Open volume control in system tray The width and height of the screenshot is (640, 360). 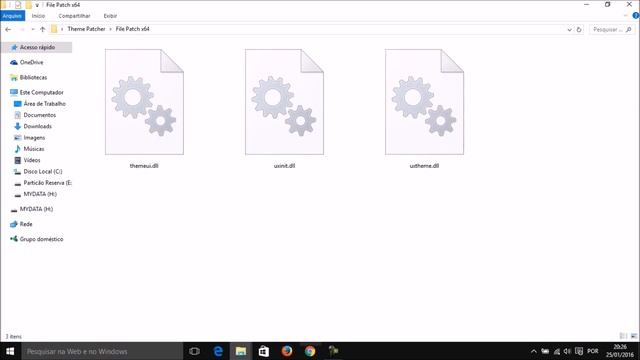tap(567, 351)
